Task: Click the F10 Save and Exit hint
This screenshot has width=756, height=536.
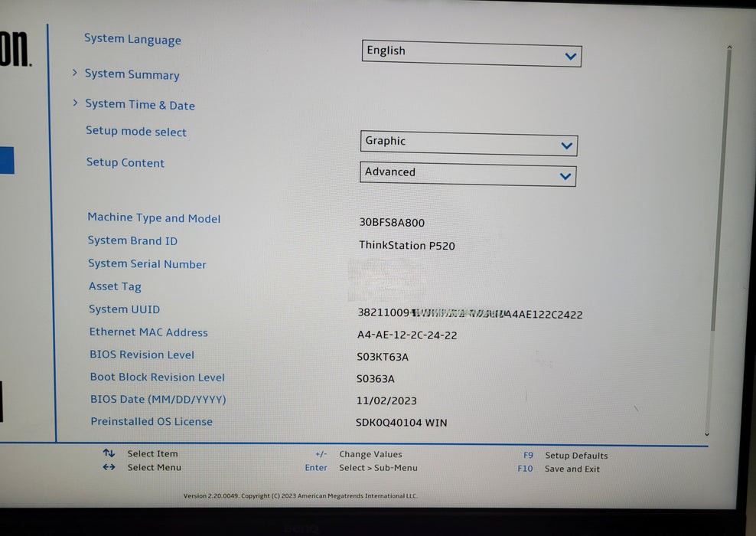Action: pyautogui.click(x=559, y=469)
